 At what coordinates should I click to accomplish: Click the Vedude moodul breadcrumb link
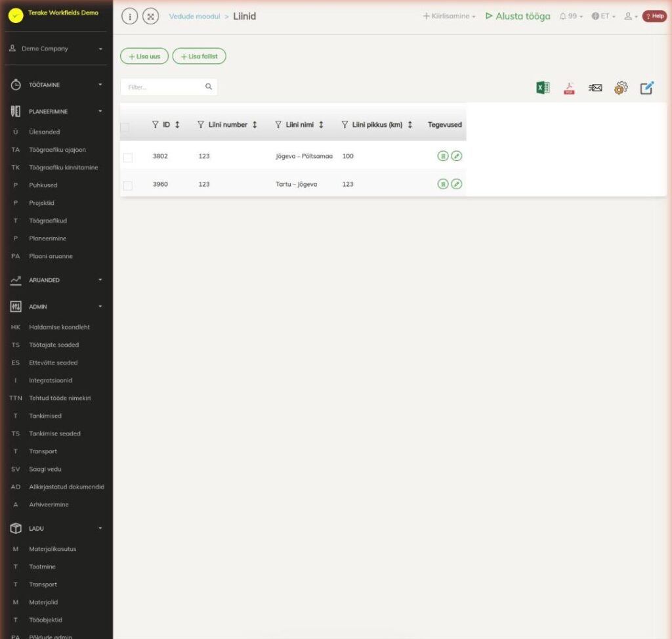(194, 16)
